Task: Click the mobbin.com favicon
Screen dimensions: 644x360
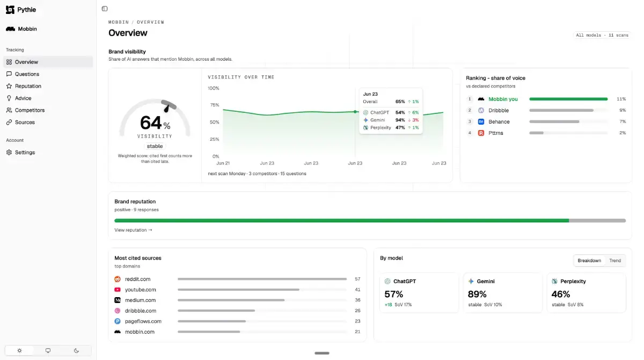Action: click(118, 332)
